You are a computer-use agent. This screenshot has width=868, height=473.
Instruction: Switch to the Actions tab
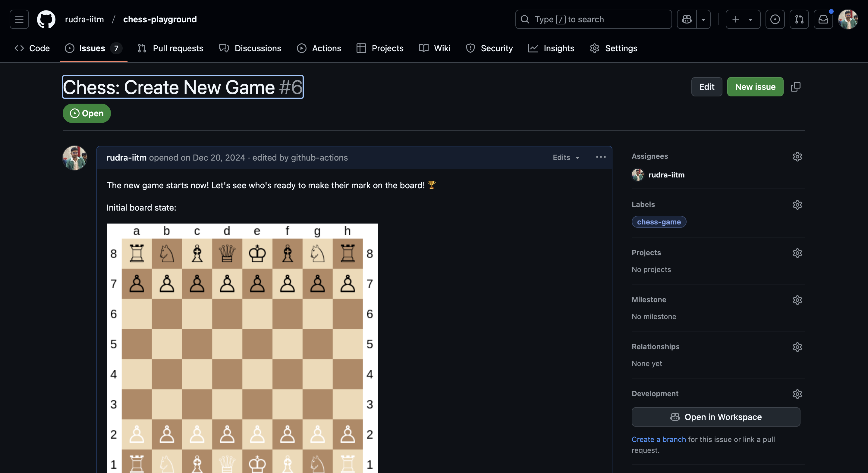[x=319, y=48]
